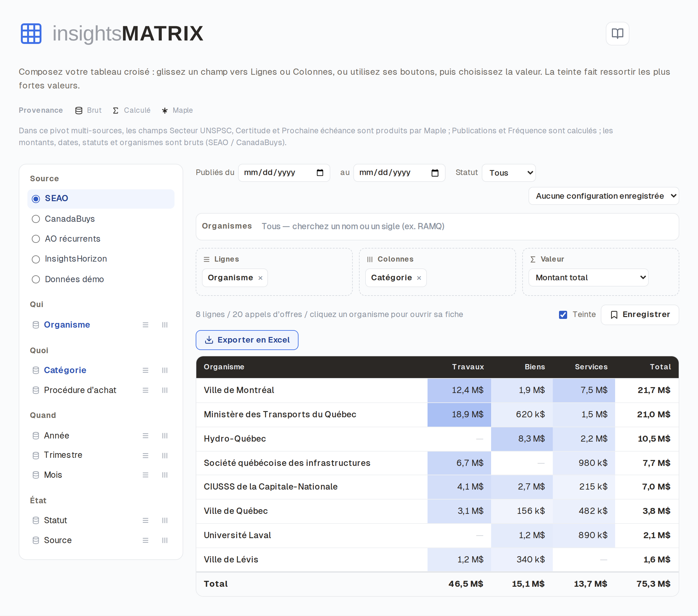Viewport: 698px width, 616px height.
Task: Click the Travaux column header
Action: coord(468,367)
